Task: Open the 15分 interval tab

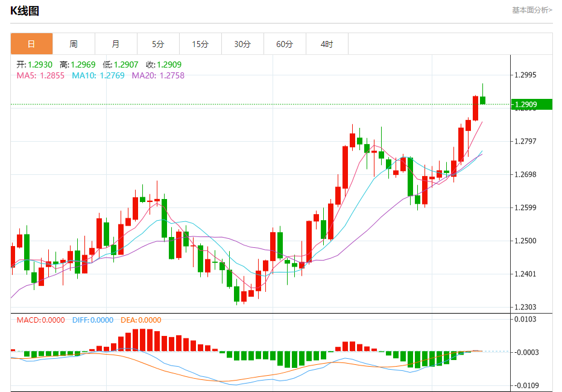Action: (200, 43)
